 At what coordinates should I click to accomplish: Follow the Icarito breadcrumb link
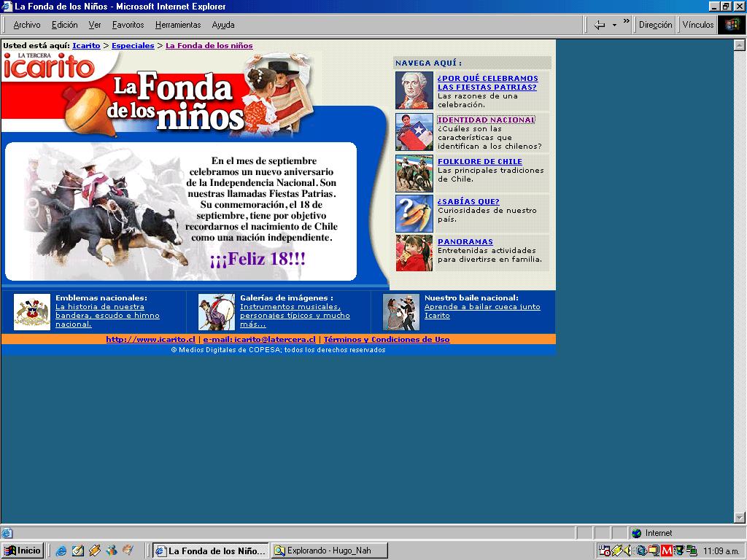[86, 46]
